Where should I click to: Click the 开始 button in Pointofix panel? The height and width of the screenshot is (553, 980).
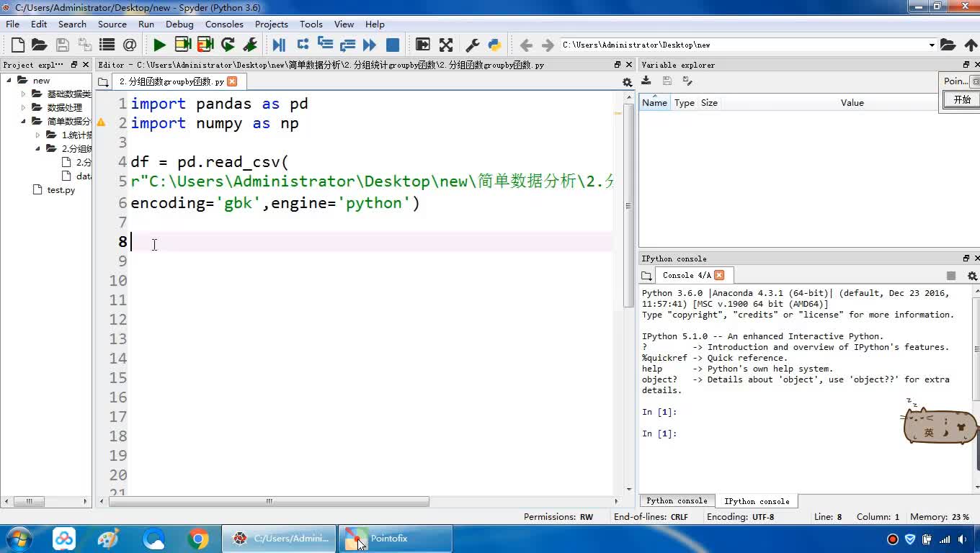pos(962,100)
